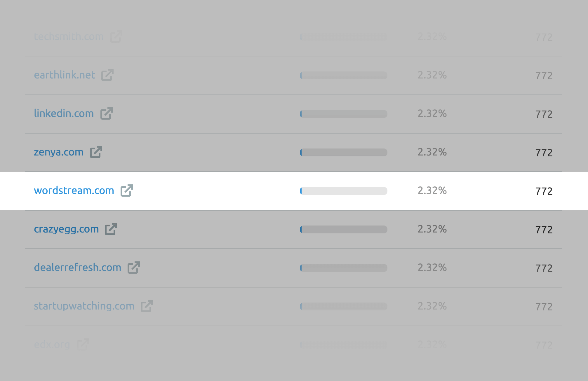Select the linkedin.com domain link
588x381 pixels.
pos(64,113)
